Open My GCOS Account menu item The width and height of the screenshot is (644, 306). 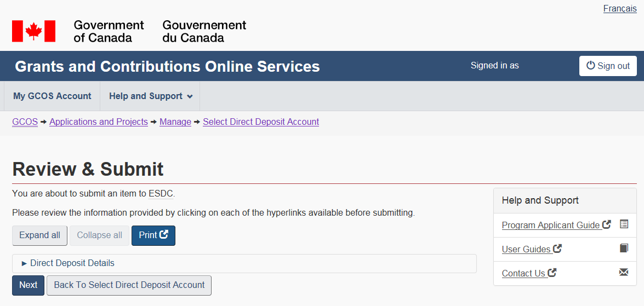click(x=52, y=96)
